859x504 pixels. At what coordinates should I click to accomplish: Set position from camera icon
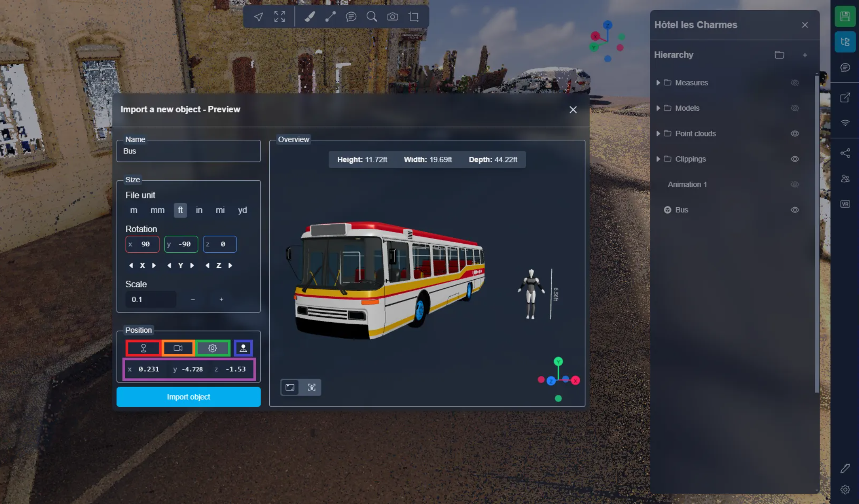tap(178, 348)
